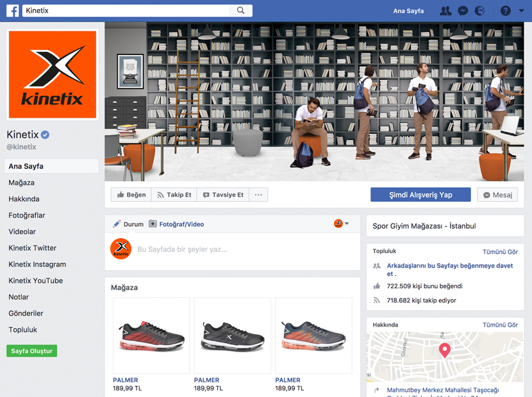Screen dimensions: 532x397
Task: Select the Durum post tab
Action: click(128, 224)
